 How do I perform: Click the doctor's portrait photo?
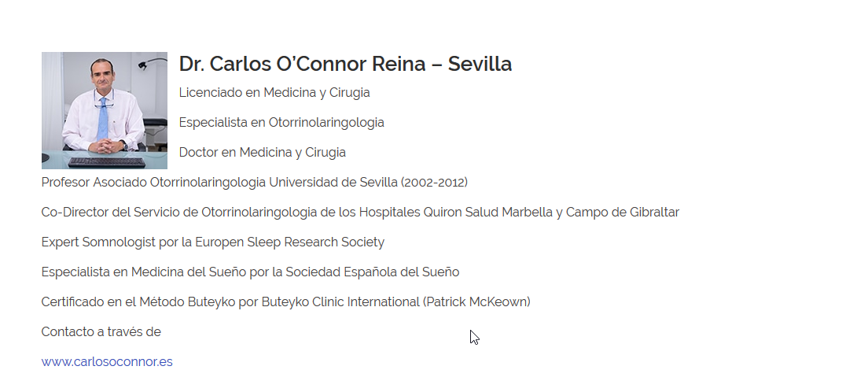point(105,110)
